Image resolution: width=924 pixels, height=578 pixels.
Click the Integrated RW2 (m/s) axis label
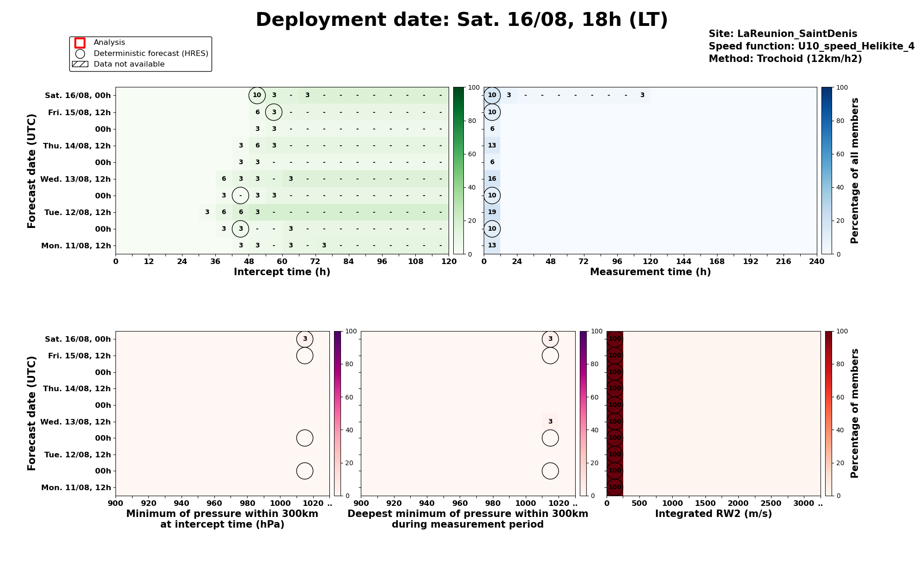(713, 514)
